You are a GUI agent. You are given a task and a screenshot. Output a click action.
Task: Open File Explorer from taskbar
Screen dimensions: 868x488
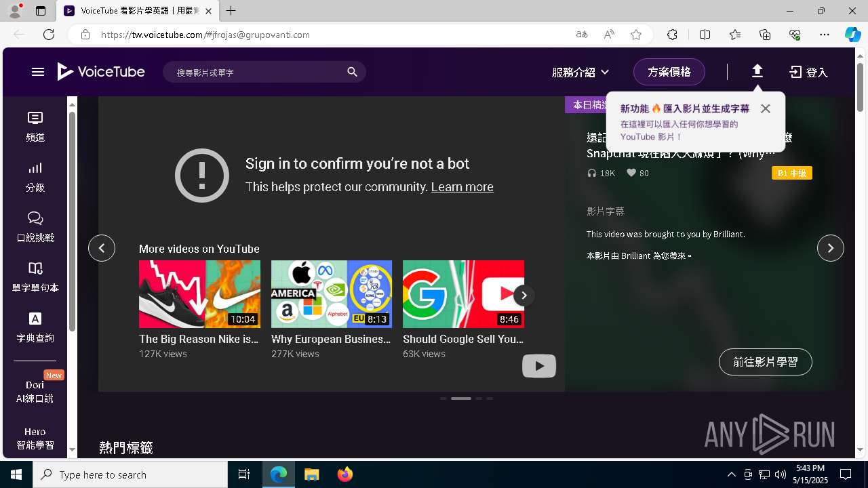(x=311, y=474)
